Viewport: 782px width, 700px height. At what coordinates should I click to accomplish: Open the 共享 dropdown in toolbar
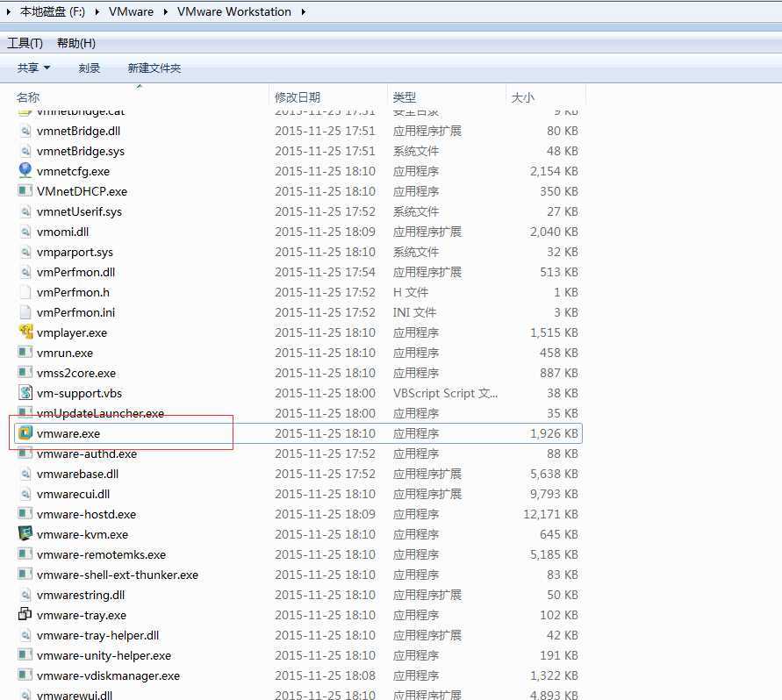(33, 68)
